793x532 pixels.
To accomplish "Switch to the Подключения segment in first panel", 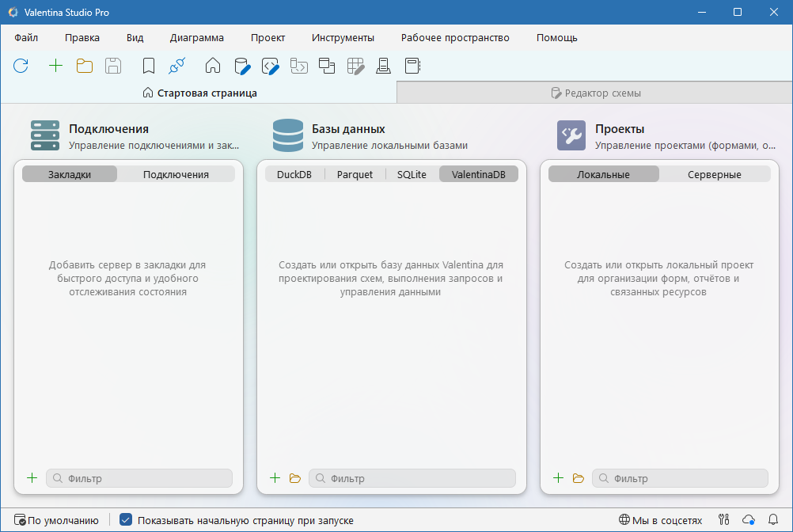I will click(176, 174).
